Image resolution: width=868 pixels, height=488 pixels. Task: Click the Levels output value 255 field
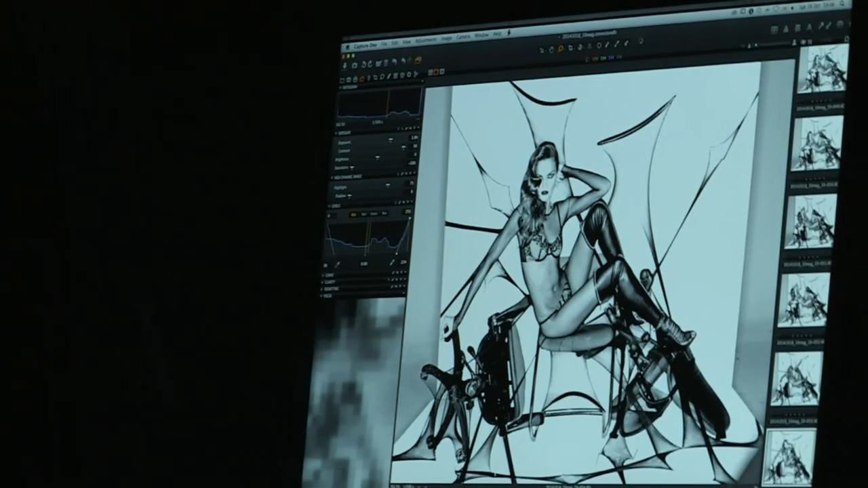(408, 211)
